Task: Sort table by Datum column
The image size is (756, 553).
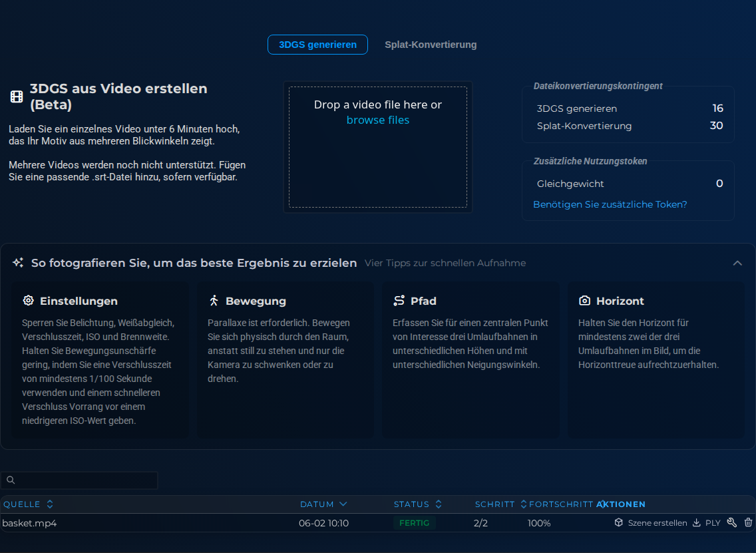Action: [x=323, y=504]
